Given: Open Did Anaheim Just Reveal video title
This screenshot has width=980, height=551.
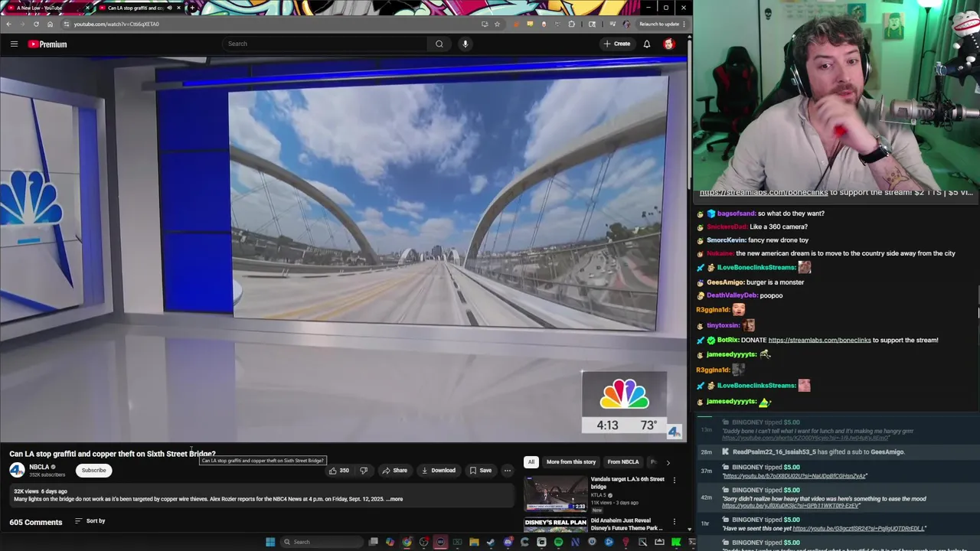Looking at the screenshot, I should 626,524.
